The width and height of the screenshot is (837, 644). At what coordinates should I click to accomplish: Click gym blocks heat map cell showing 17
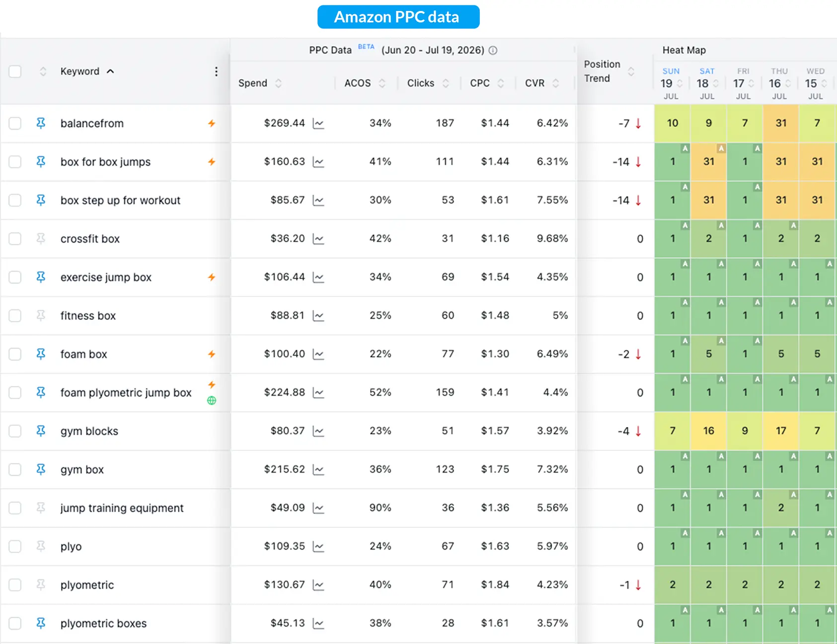[781, 431]
